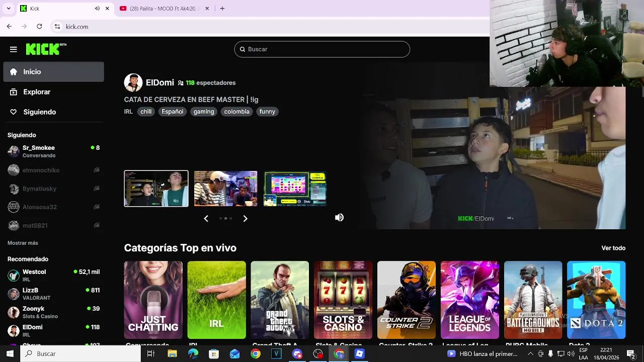Go to next featured stream arrow
This screenshot has width=644, height=362.
coord(245,218)
